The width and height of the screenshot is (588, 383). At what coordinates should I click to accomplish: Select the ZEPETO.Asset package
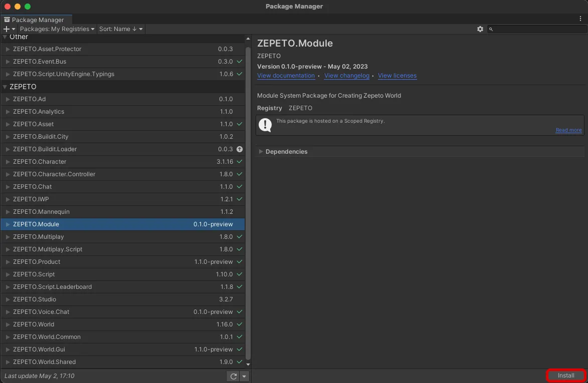coord(123,124)
